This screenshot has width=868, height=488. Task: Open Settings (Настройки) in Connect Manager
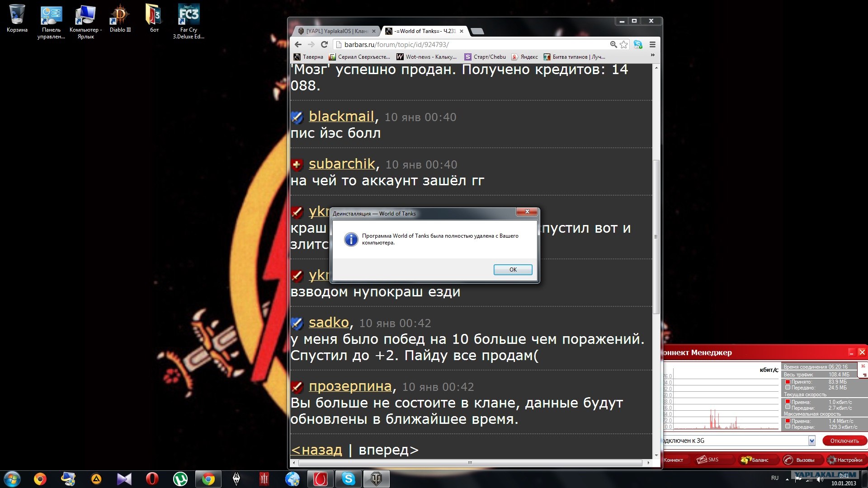tap(844, 460)
